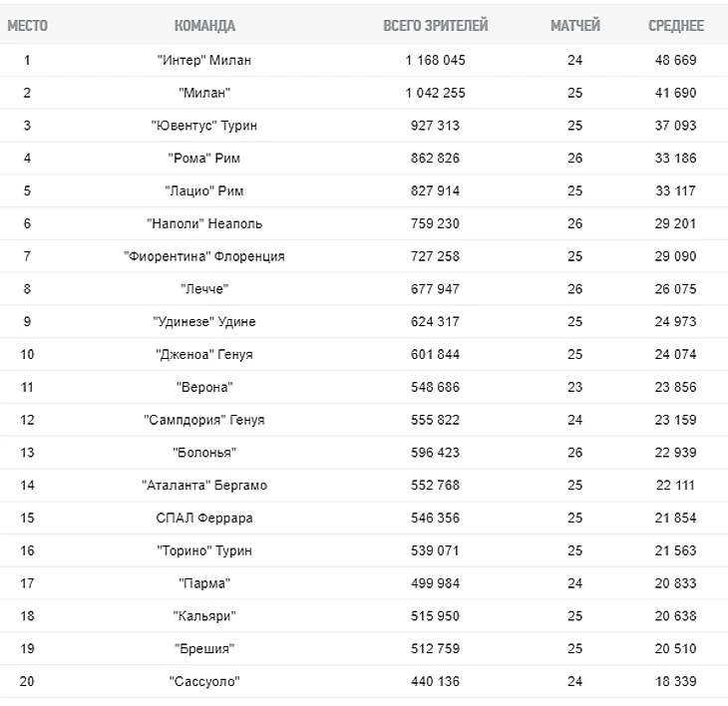The width and height of the screenshot is (728, 706).
Task: Click the СПАЛ Феррара team name
Action: pos(204,518)
